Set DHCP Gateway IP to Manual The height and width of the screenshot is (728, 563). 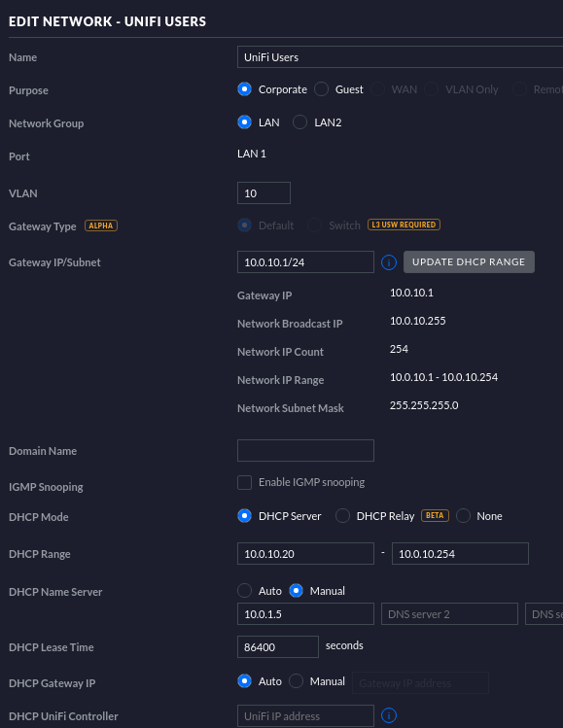[x=296, y=681]
